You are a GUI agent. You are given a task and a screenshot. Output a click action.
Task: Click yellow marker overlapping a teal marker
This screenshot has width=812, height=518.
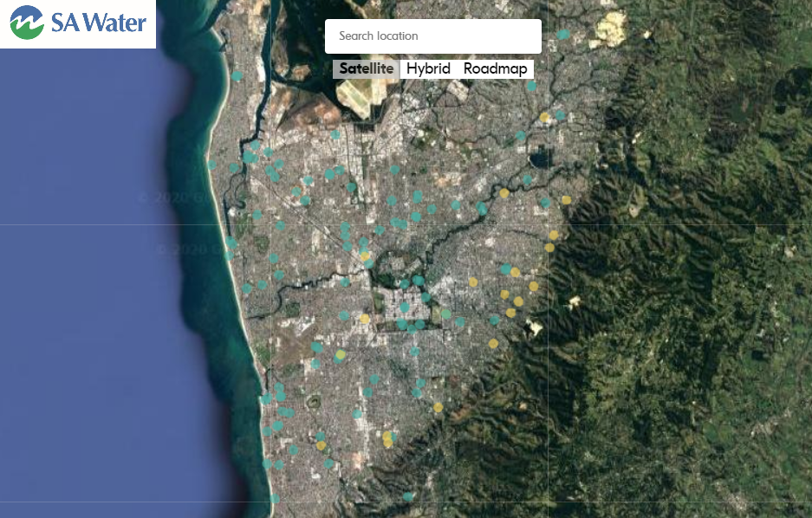[x=340, y=354]
